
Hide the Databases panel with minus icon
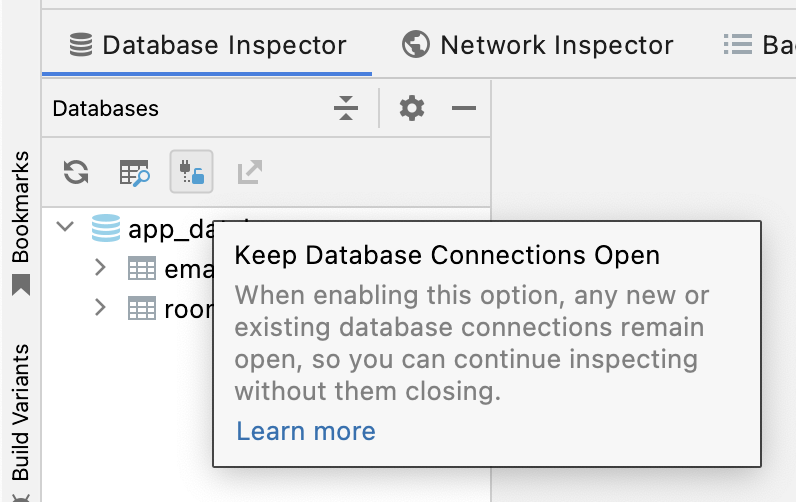pos(464,108)
